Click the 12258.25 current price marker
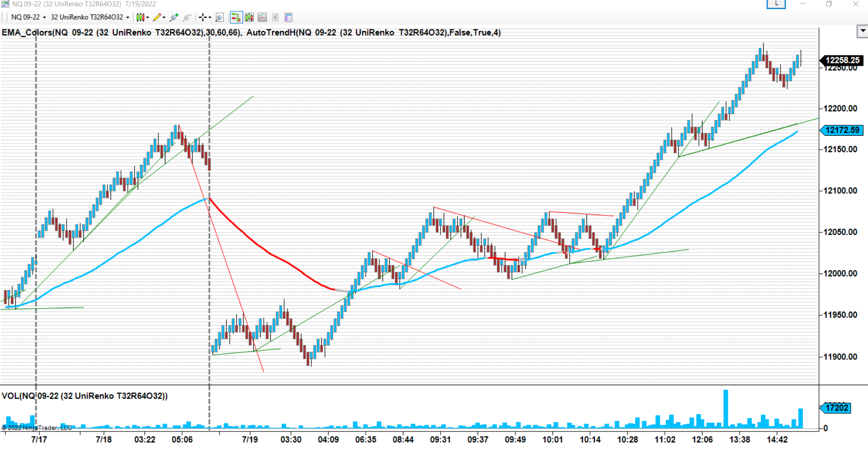868x451 pixels. [842, 60]
